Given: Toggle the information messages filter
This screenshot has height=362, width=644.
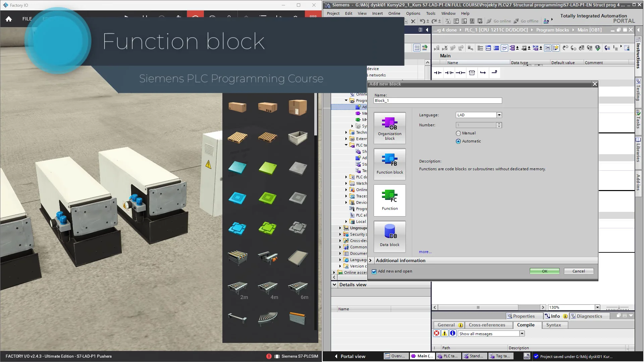Looking at the screenshot, I should coord(452,333).
